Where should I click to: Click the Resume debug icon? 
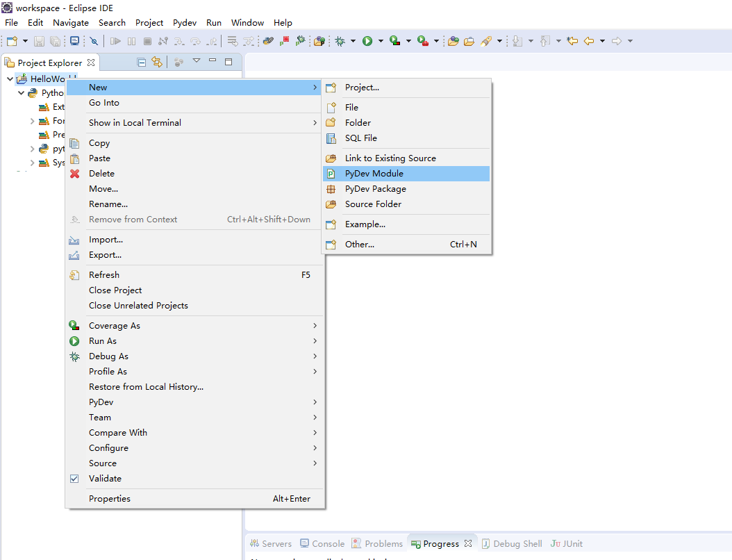[115, 41]
